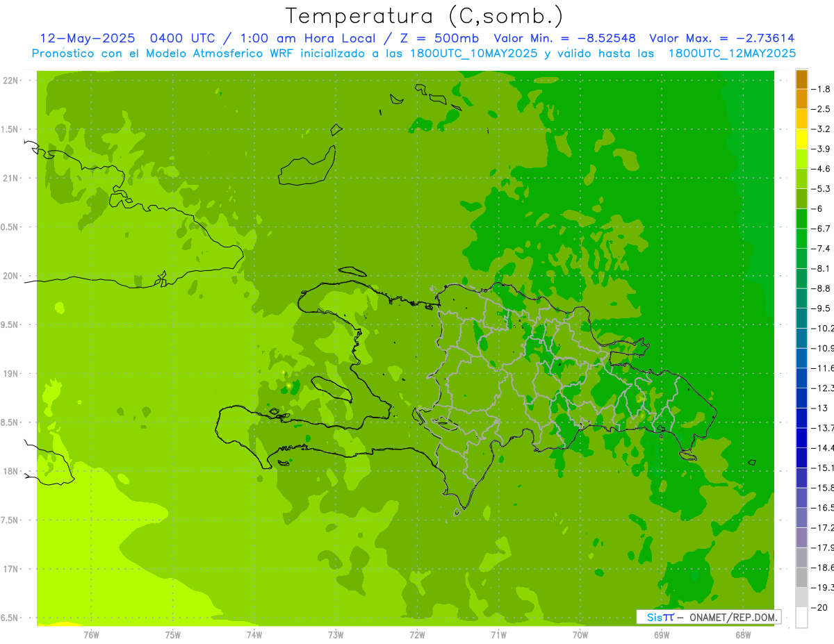Click the Valor Min. = -8.52548 text

564,38
